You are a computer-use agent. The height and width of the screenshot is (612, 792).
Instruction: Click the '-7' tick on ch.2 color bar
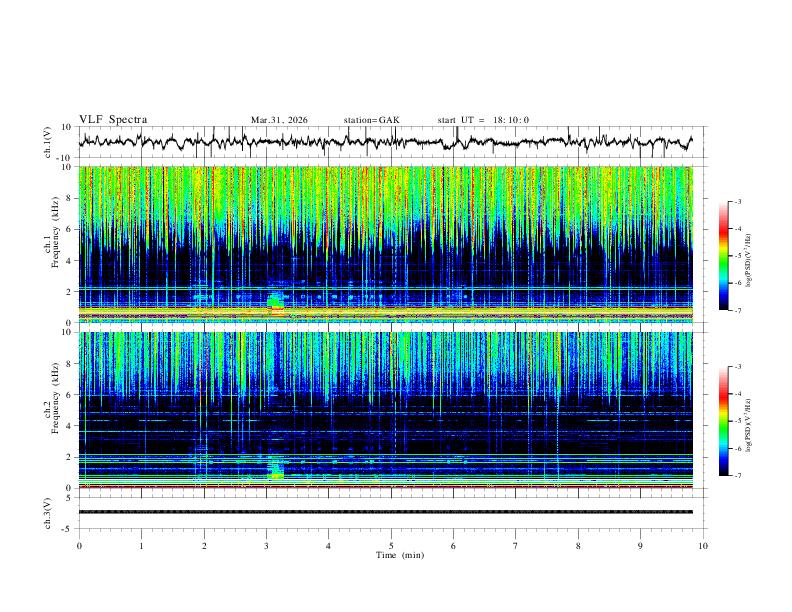click(x=738, y=476)
